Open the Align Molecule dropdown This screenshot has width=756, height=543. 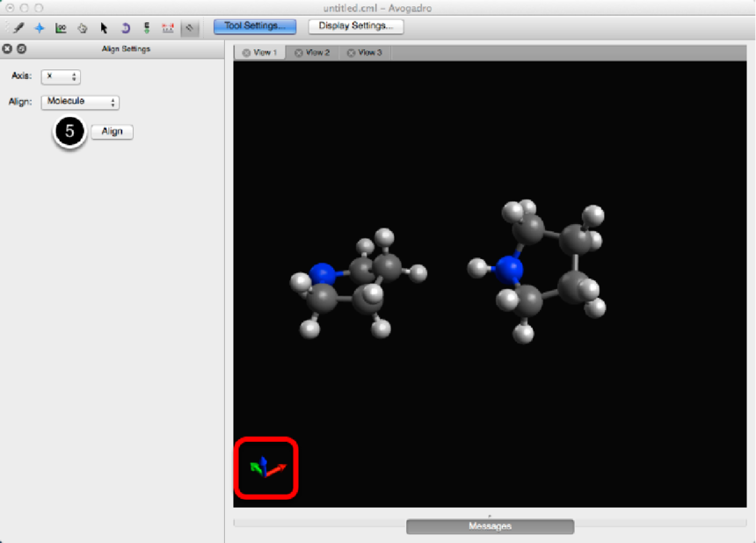tap(81, 102)
